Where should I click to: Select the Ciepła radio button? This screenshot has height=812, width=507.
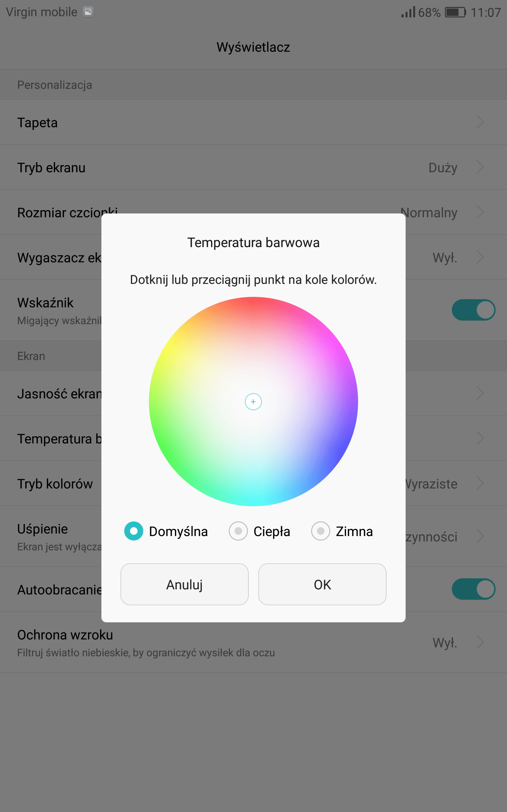[x=238, y=531]
